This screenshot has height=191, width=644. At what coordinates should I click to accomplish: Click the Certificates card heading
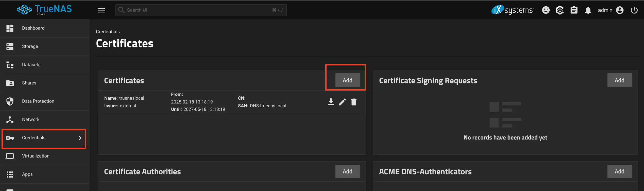[x=124, y=80]
